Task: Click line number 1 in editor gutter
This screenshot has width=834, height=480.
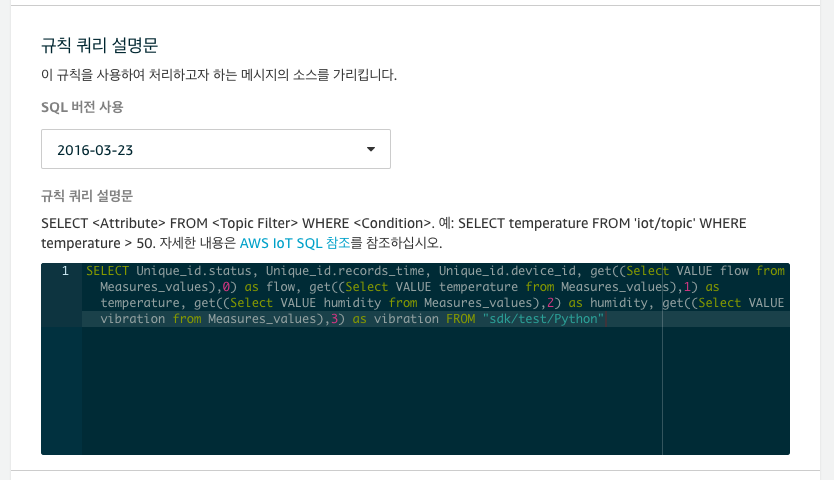Action: 65,271
